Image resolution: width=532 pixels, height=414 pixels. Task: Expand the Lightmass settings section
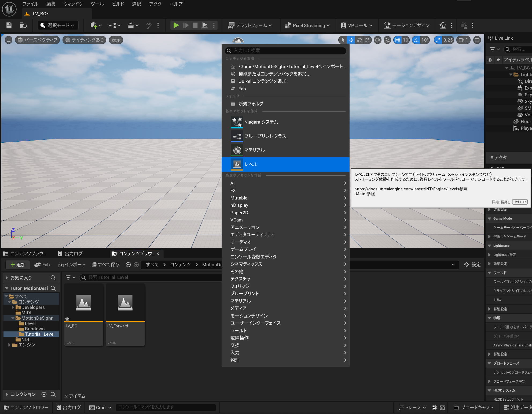489,255
